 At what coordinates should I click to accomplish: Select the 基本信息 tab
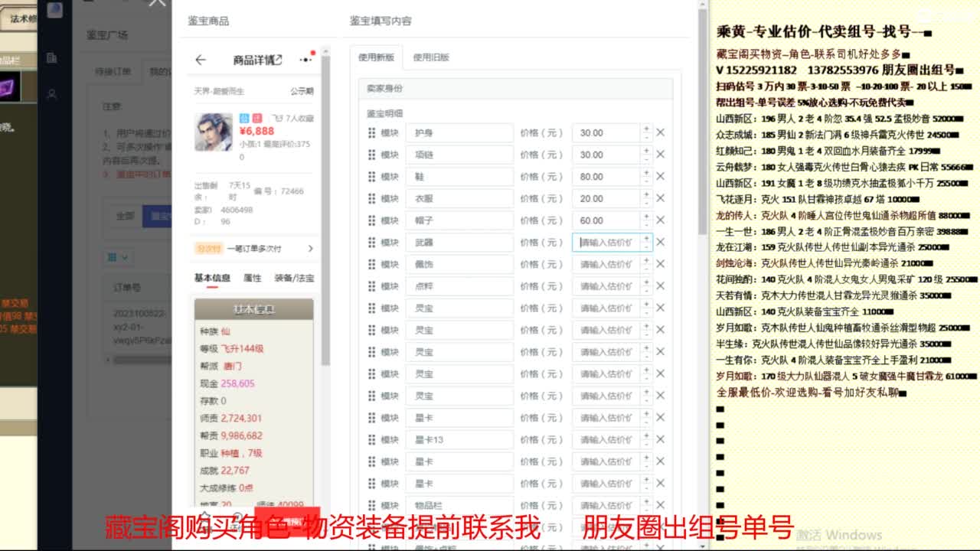(212, 278)
